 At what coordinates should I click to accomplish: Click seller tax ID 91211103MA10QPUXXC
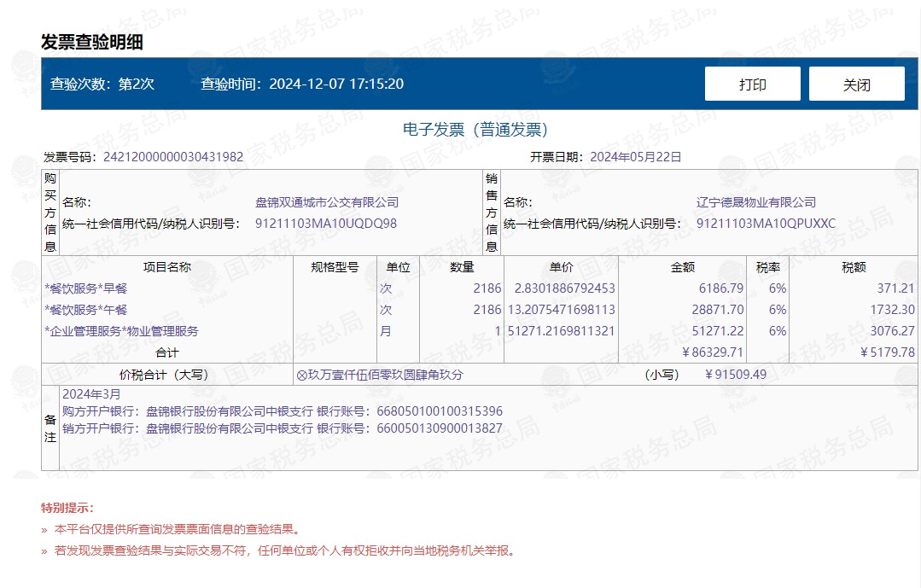click(766, 224)
